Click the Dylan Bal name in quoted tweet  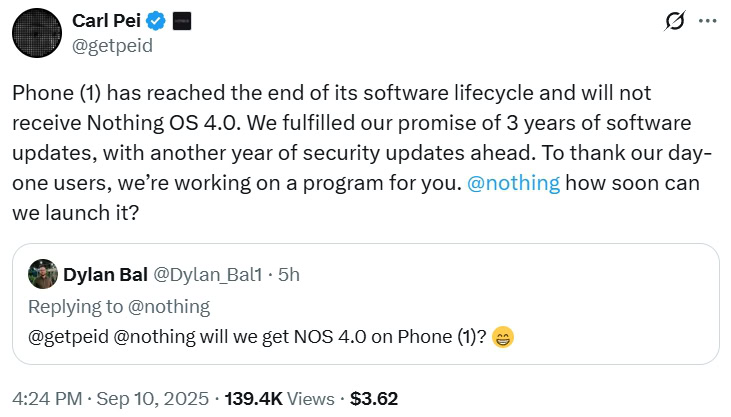(105, 274)
